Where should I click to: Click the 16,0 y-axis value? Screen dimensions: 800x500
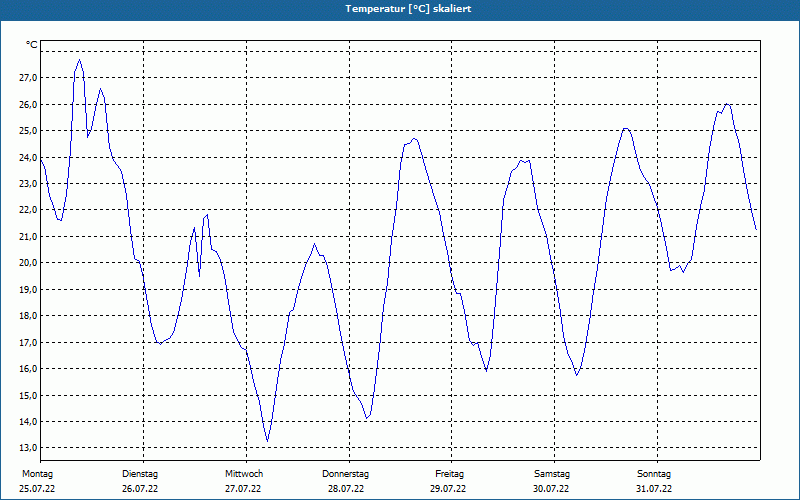28,368
